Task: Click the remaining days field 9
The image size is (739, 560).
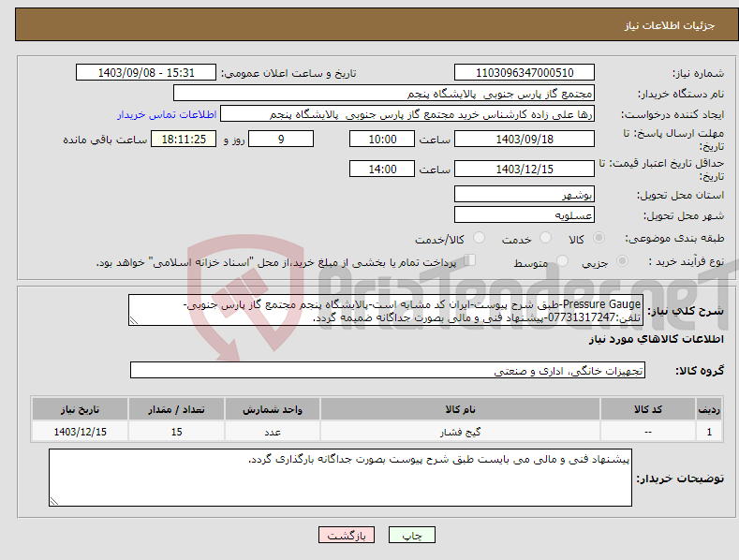Action: pyautogui.click(x=281, y=139)
